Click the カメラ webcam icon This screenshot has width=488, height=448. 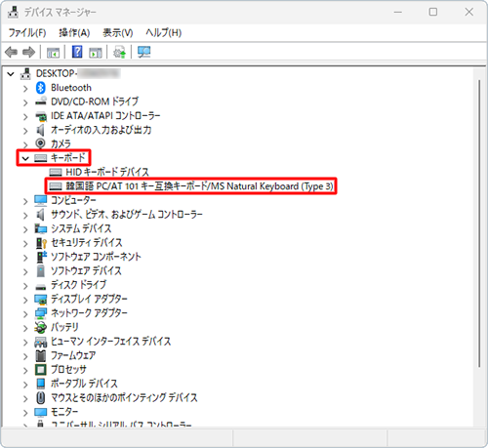(x=40, y=143)
